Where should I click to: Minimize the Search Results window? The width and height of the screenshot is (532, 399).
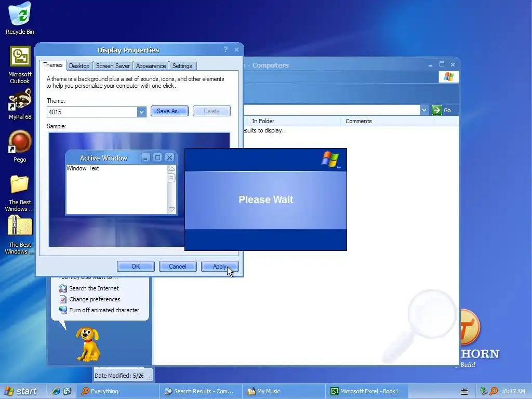tap(430, 64)
